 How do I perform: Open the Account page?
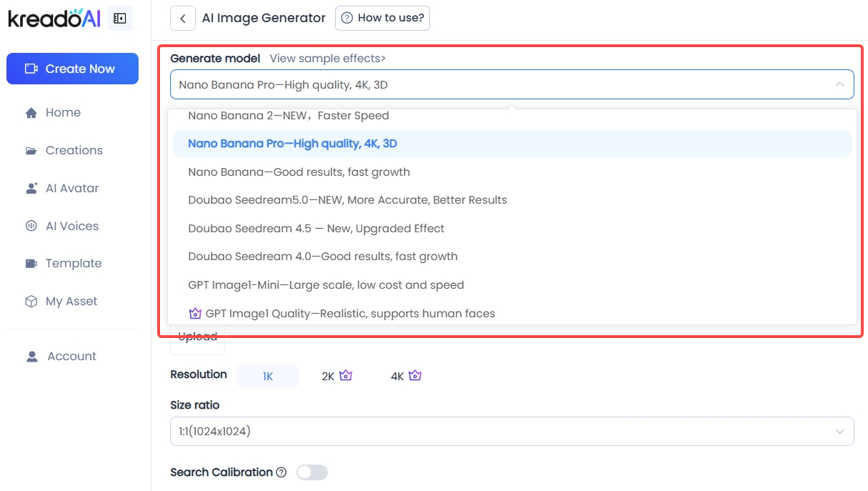(71, 357)
